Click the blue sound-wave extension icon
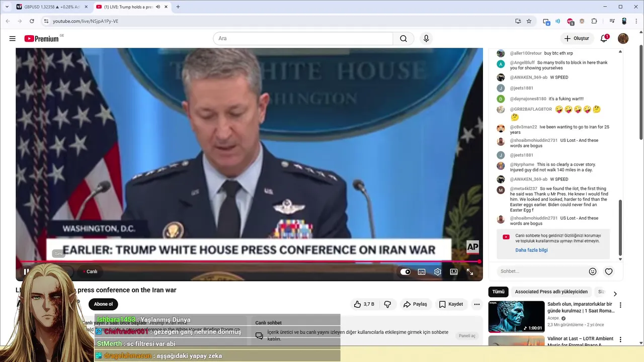644x362 pixels. click(x=558, y=21)
